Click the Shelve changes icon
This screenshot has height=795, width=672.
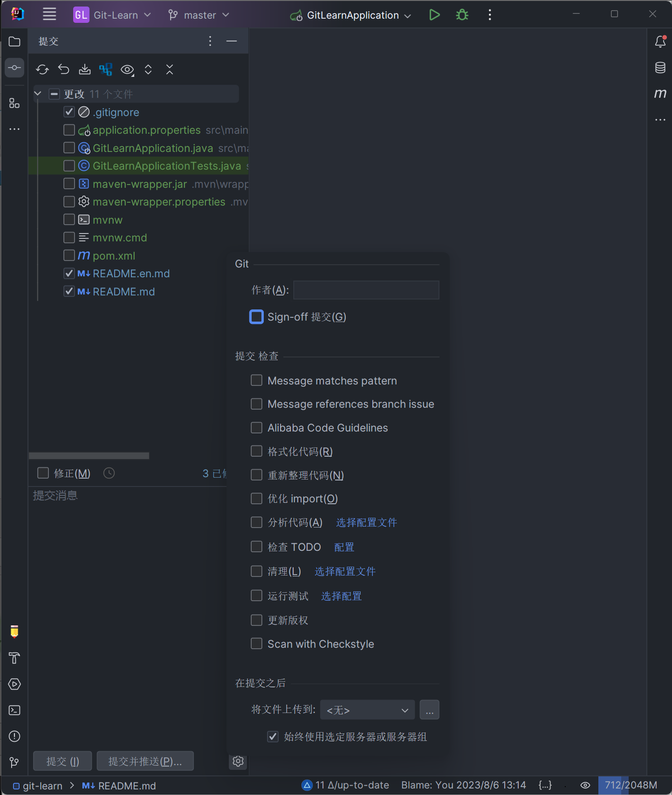click(x=84, y=70)
